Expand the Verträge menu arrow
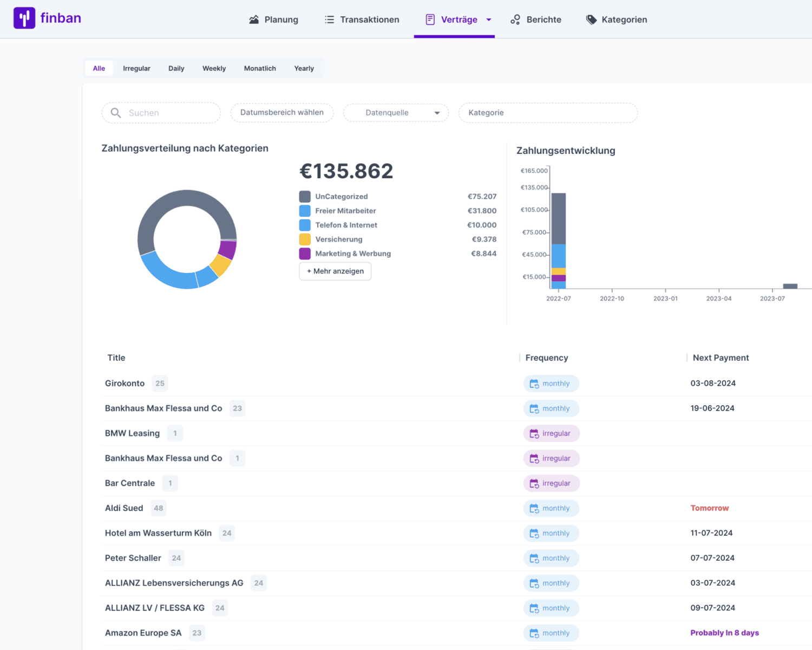This screenshot has width=812, height=650. coord(489,19)
